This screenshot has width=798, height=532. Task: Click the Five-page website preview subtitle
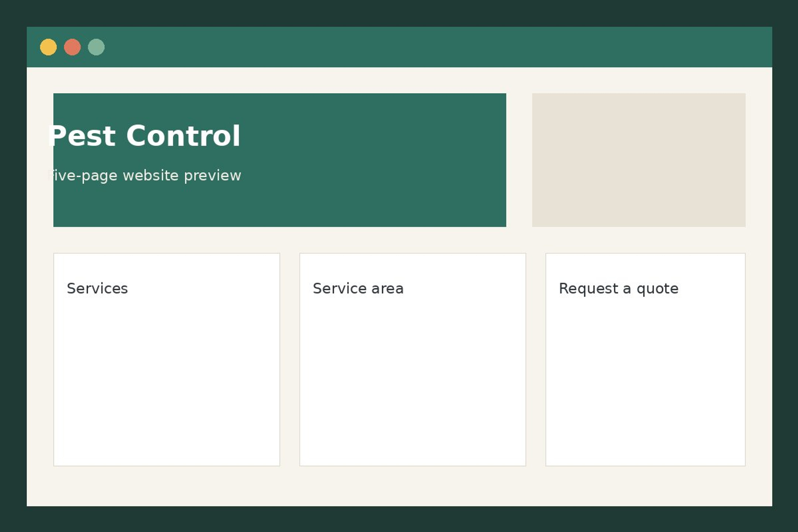click(x=144, y=175)
